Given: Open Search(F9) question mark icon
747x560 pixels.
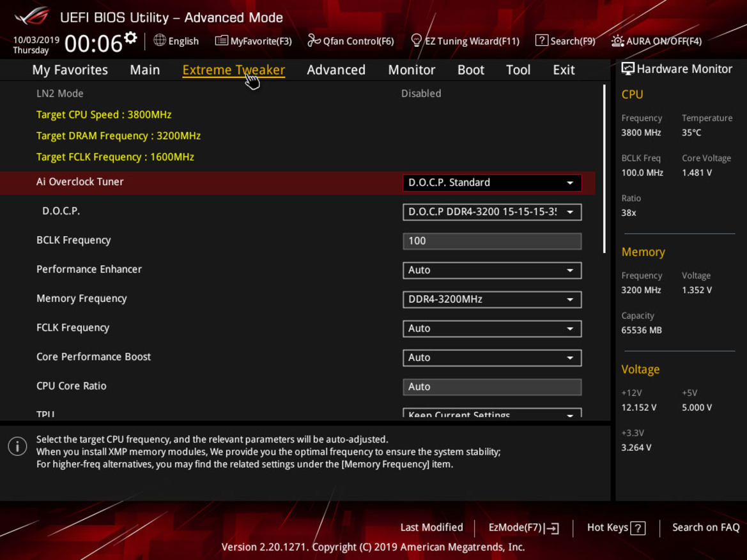Looking at the screenshot, I should (x=541, y=40).
